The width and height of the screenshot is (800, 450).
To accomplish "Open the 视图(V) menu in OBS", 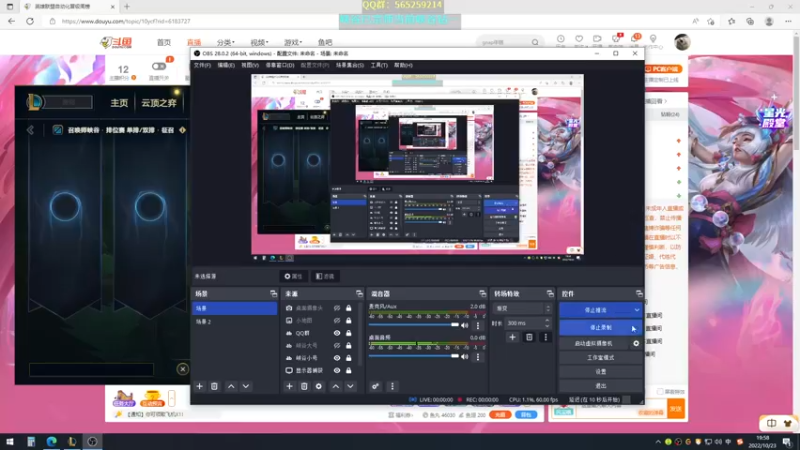I will tap(250, 65).
